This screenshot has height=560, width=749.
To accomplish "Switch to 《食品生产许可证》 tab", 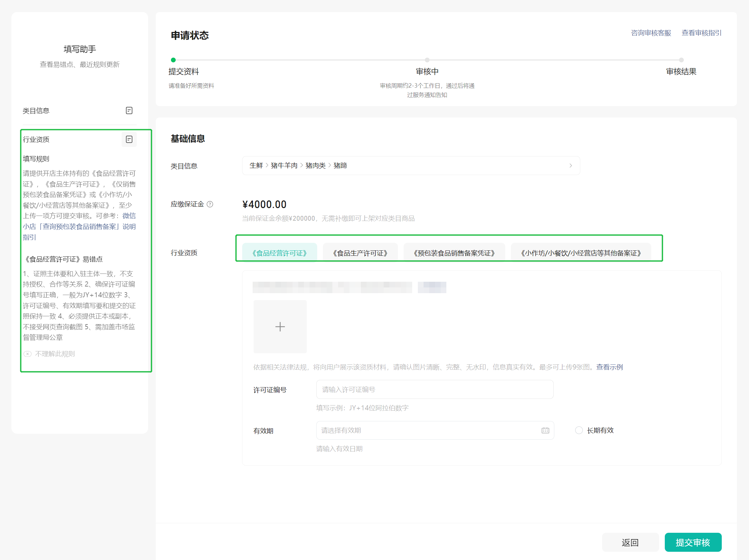I will coord(360,253).
